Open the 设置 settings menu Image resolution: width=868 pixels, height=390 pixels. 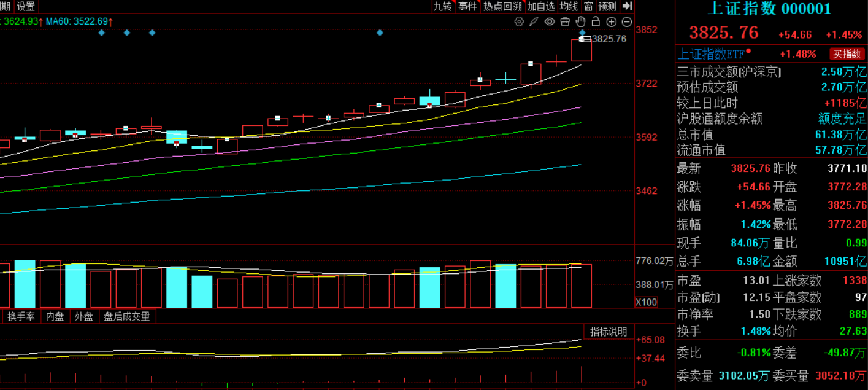click(26, 6)
